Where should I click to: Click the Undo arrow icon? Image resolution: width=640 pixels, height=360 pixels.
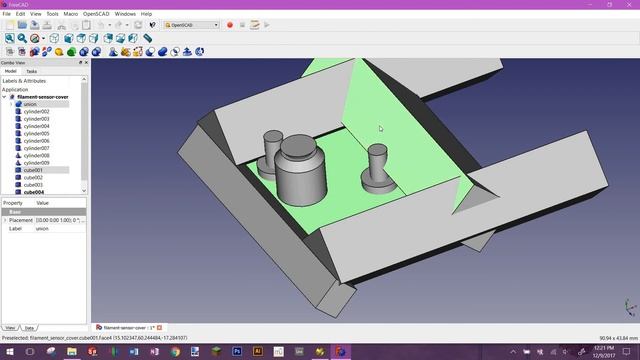coord(101,25)
